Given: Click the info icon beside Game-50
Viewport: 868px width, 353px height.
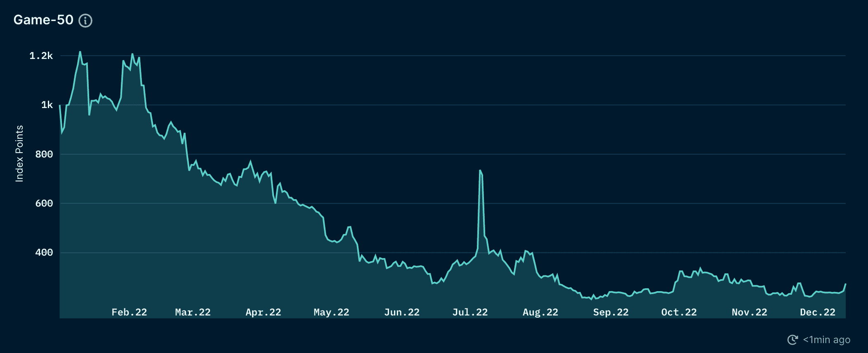Looking at the screenshot, I should 85,20.
